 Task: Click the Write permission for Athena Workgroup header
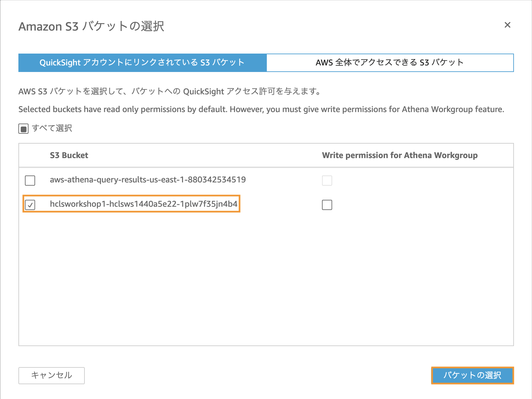(400, 155)
